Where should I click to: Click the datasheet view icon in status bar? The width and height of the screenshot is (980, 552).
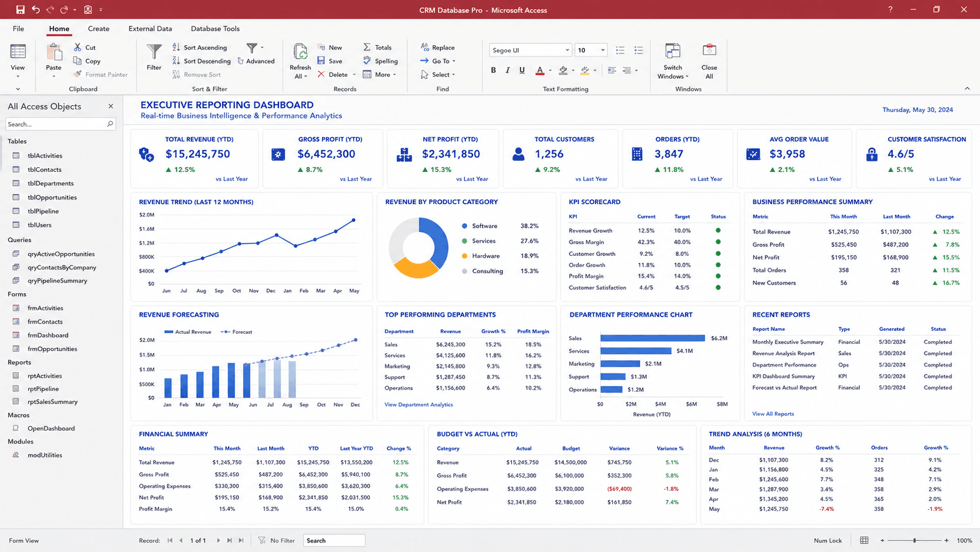click(864, 540)
